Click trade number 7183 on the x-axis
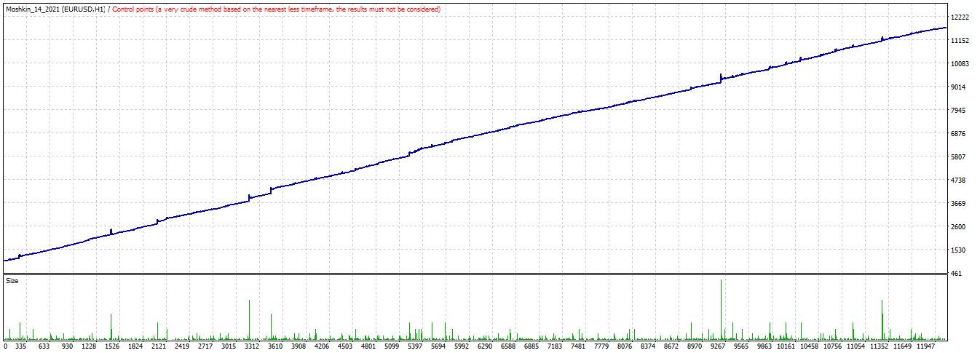 pyautogui.click(x=555, y=347)
